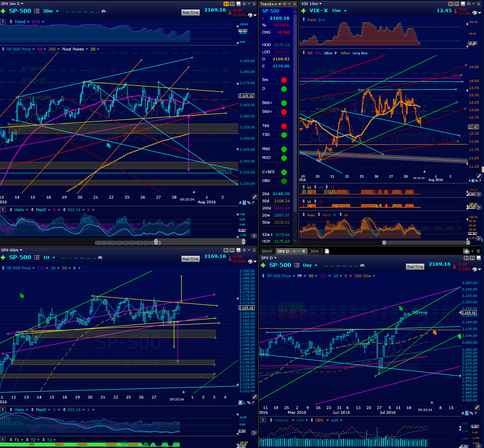Click the new tab page icon after 30m tab
Screen dimensions: 484x448
tap(327, 251)
